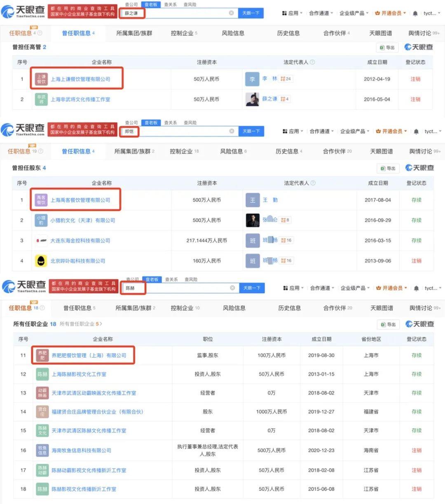Open notifications bell in the 薛之谦 panel header
Screen dimensions: 445x504
(x=415, y=13)
